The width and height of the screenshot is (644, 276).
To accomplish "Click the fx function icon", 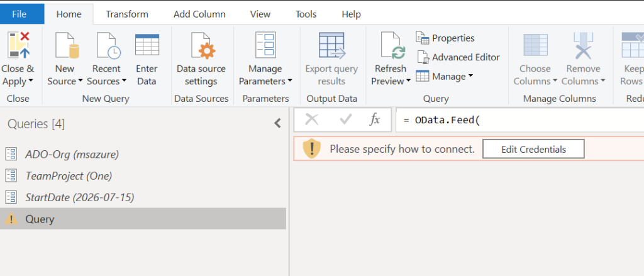I will coord(375,119).
